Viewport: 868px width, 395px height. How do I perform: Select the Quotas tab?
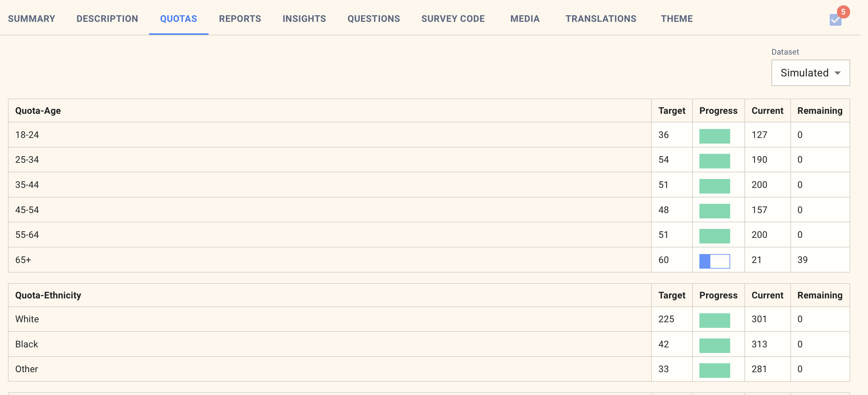click(x=178, y=19)
